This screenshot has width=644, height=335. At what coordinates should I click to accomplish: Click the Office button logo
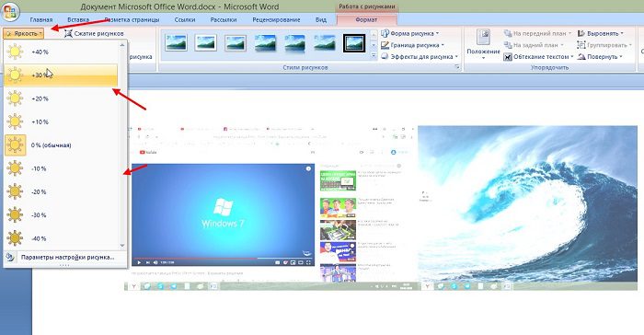coord(10,12)
